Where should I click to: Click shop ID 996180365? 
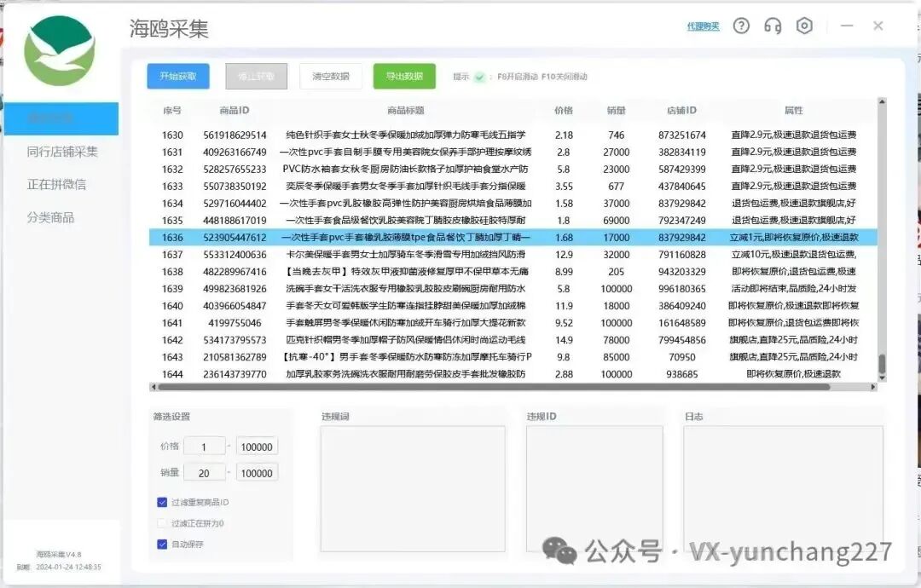682,289
